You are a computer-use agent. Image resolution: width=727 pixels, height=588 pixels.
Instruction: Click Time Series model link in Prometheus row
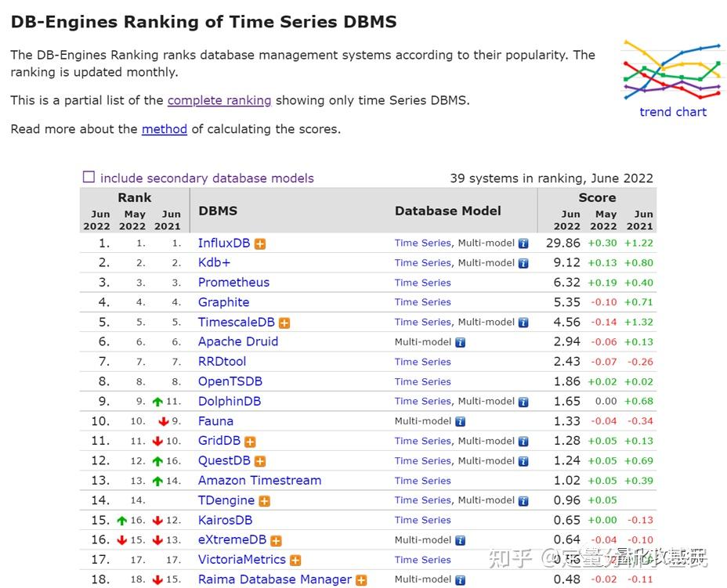pos(423,283)
